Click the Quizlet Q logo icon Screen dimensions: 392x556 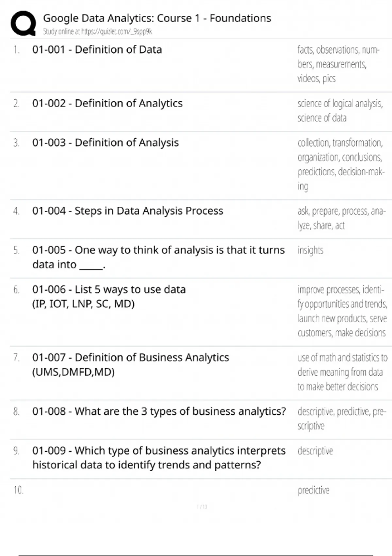23,23
